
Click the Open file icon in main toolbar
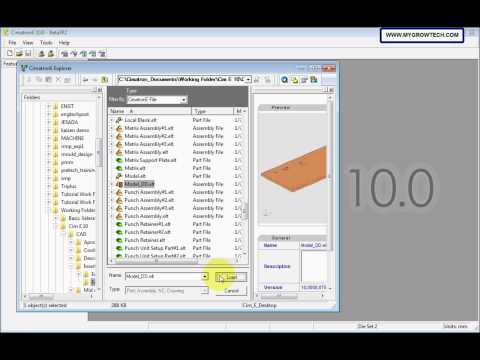[19, 53]
